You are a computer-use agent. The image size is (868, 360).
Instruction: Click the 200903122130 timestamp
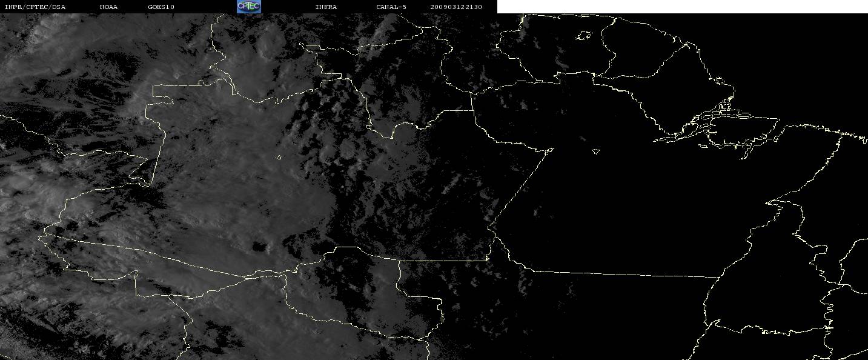click(456, 7)
